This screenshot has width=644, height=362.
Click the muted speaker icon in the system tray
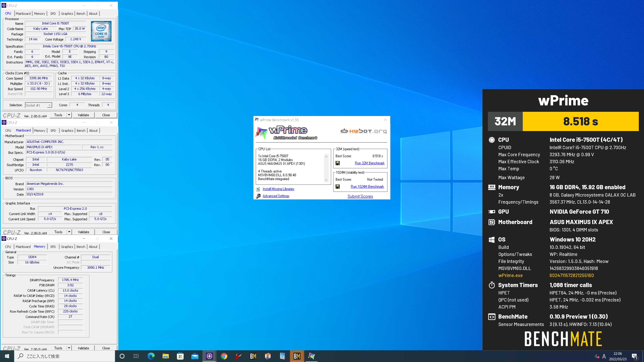[x=597, y=356]
